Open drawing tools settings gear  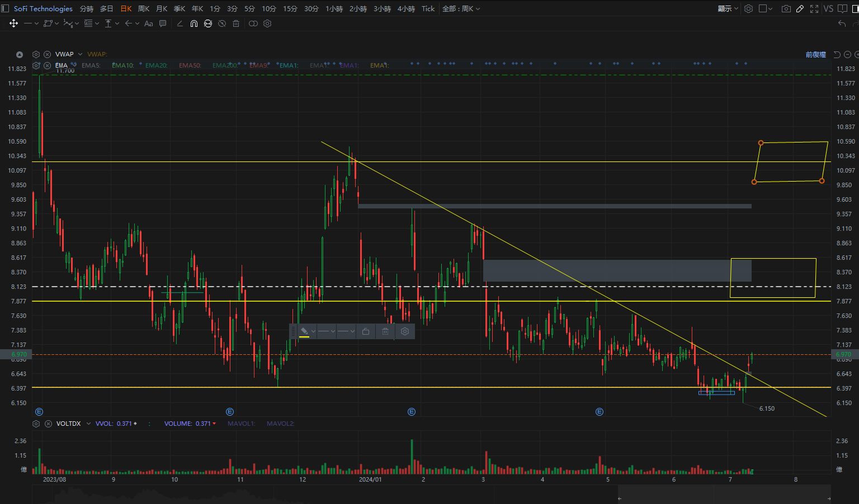click(x=267, y=23)
